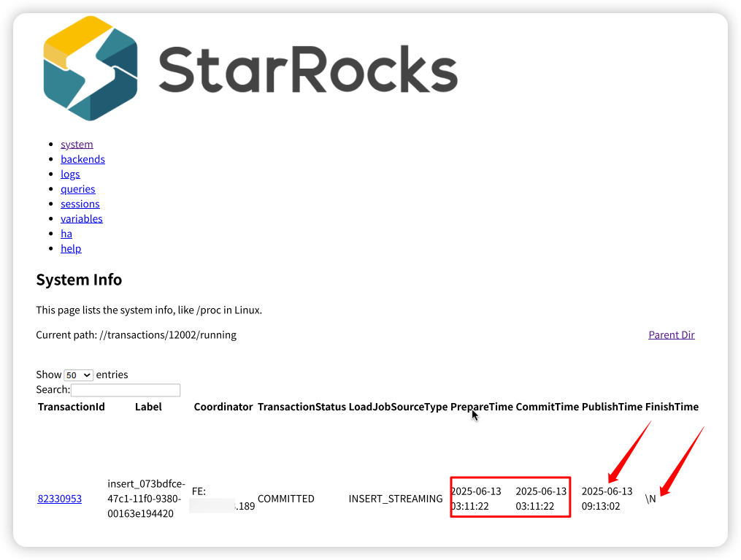Sort by Label column header
The height and width of the screenshot is (560, 741).
point(148,407)
